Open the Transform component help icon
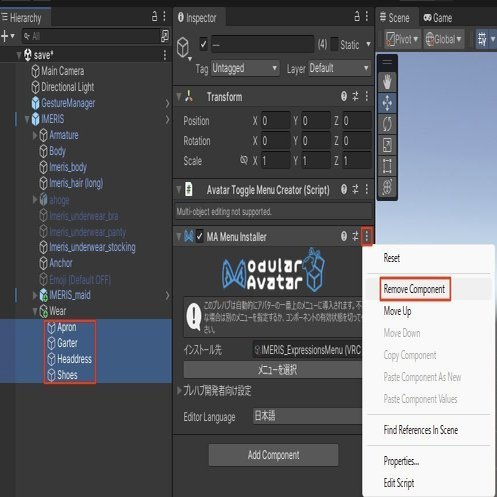Screen dimensions: 497x497 pos(344,97)
